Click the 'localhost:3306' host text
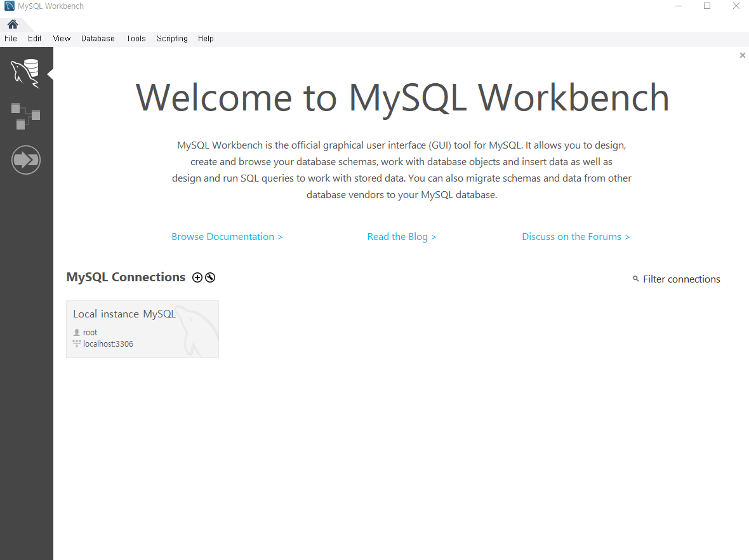Viewport: 749px width, 560px height. point(108,344)
